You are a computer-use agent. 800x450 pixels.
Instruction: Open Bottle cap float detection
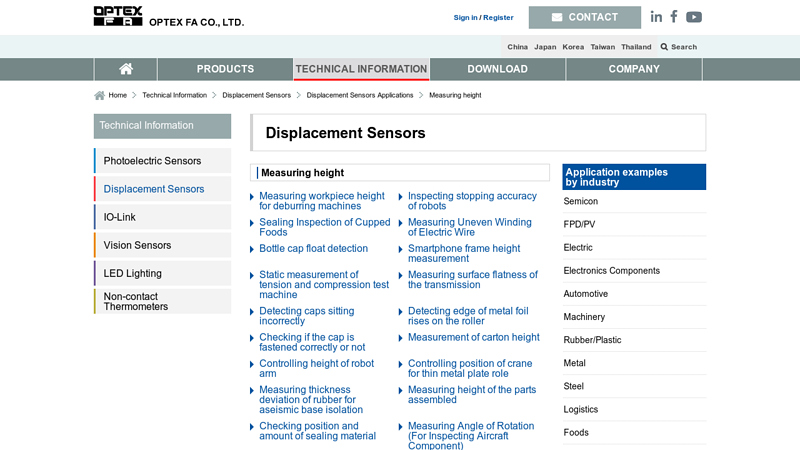(313, 248)
